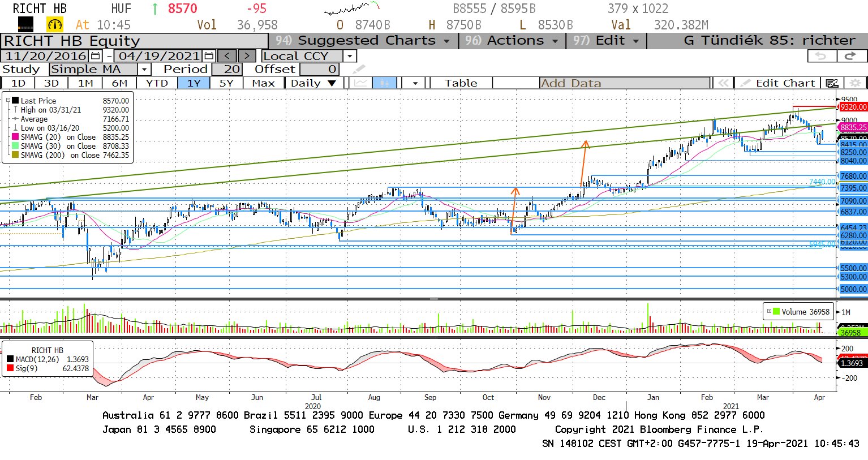Click the RICHT HB Equity security field

[135, 41]
